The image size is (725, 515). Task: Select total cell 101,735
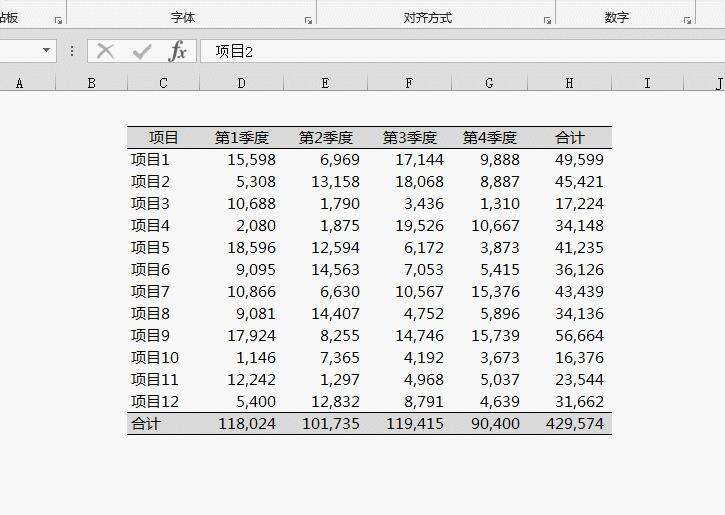tap(326, 423)
